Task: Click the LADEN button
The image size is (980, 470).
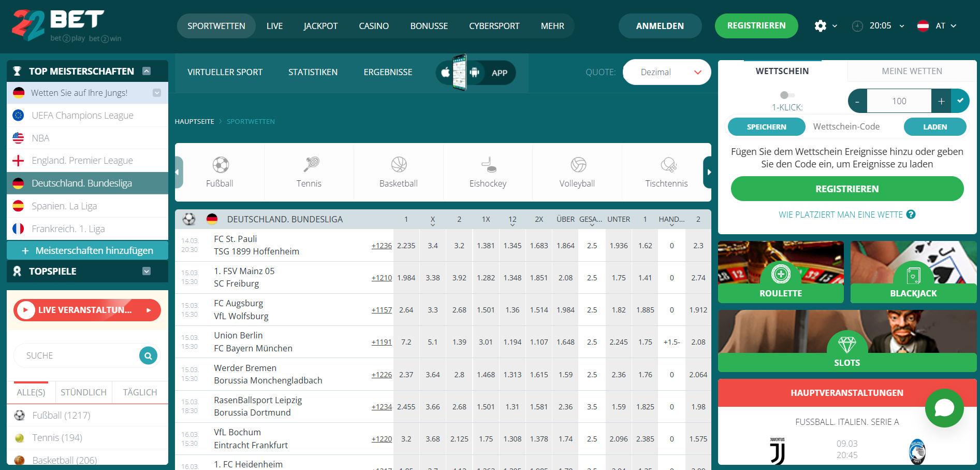Action: point(935,127)
